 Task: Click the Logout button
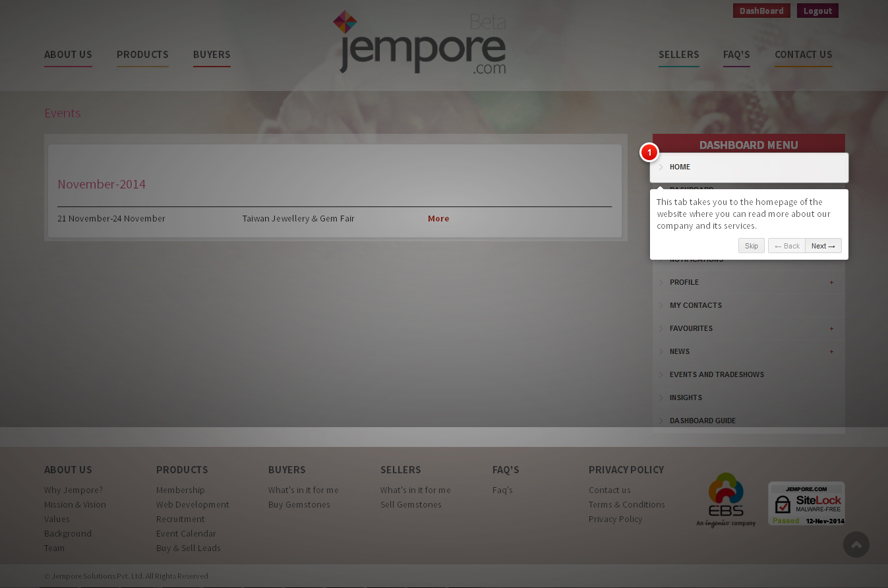[x=817, y=11]
